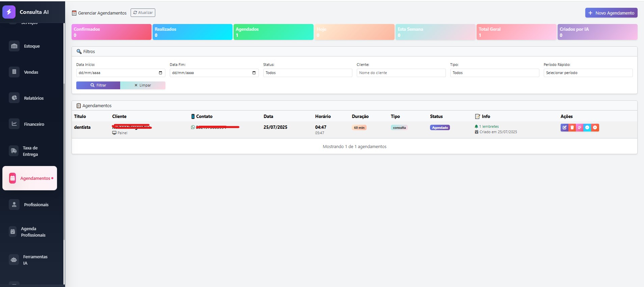Expand the Período Rápido selector

pyautogui.click(x=588, y=73)
